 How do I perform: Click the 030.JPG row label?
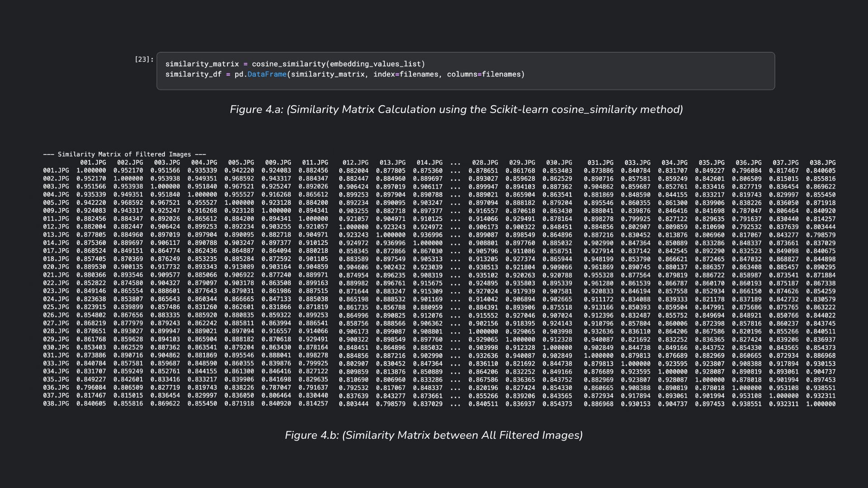56,347
